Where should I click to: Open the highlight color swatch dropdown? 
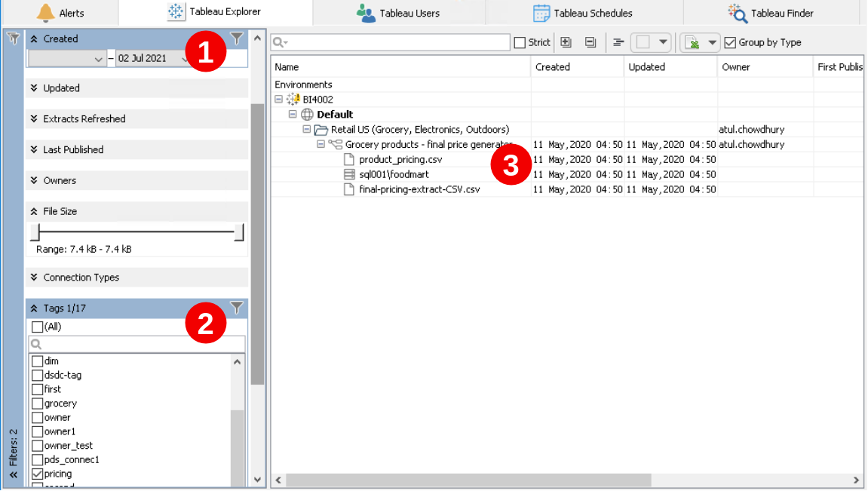pyautogui.click(x=663, y=42)
